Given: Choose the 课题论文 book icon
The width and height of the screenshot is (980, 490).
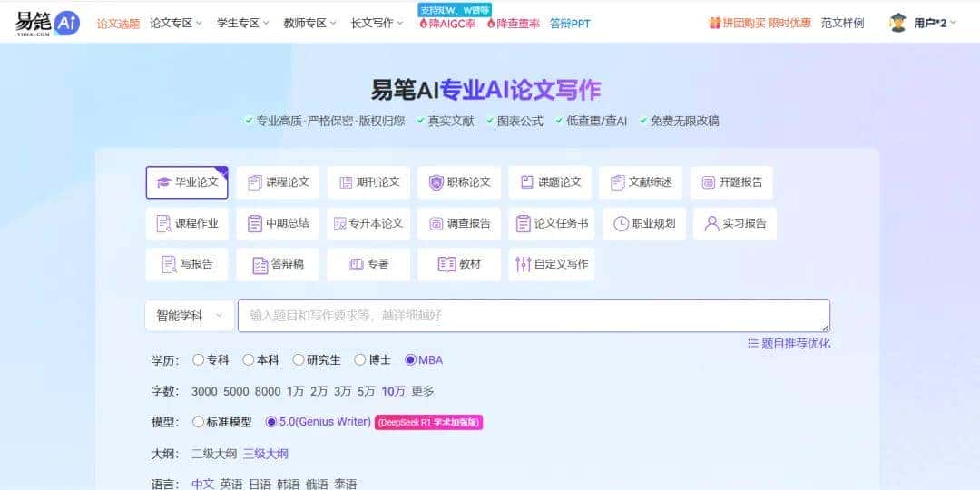Looking at the screenshot, I should coord(527,182).
